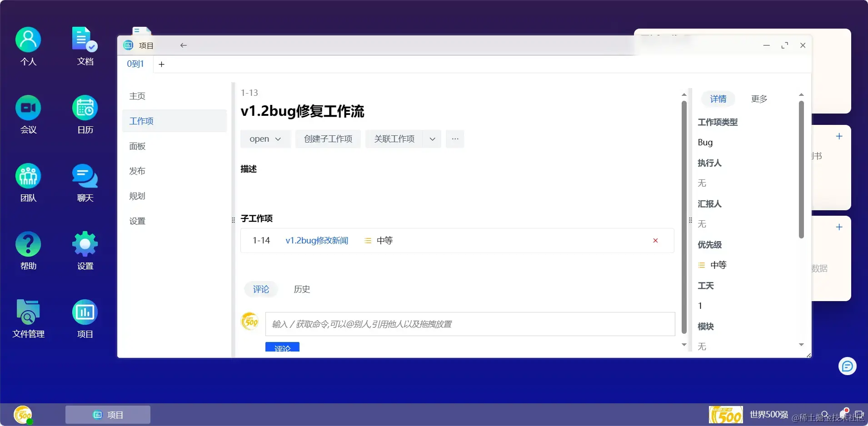This screenshot has width=868, height=426.
Task: Select the 历史 tab
Action: (x=302, y=289)
